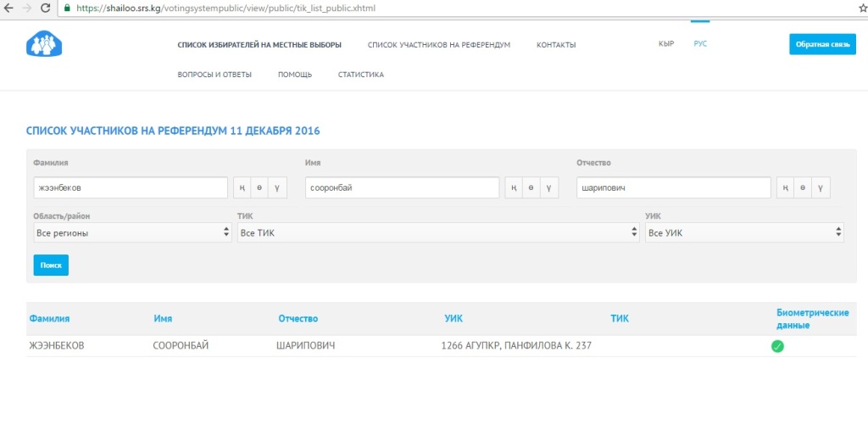Reload the page with the refresh icon
Screen dimensions: 868x436
tap(47, 8)
